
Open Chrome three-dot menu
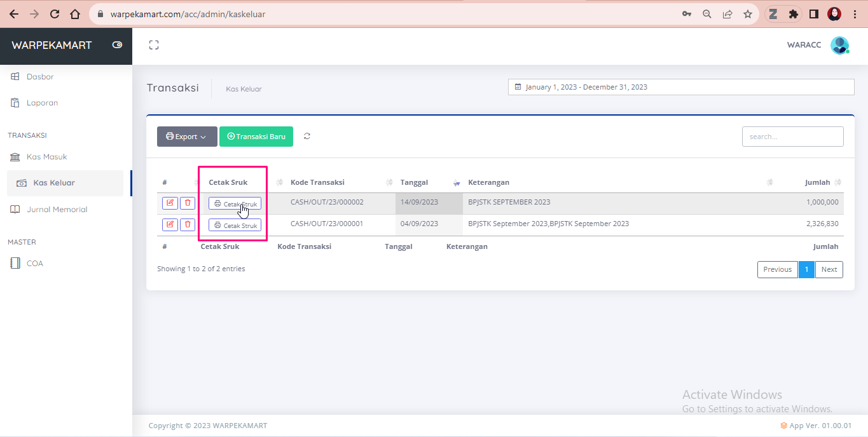click(854, 14)
